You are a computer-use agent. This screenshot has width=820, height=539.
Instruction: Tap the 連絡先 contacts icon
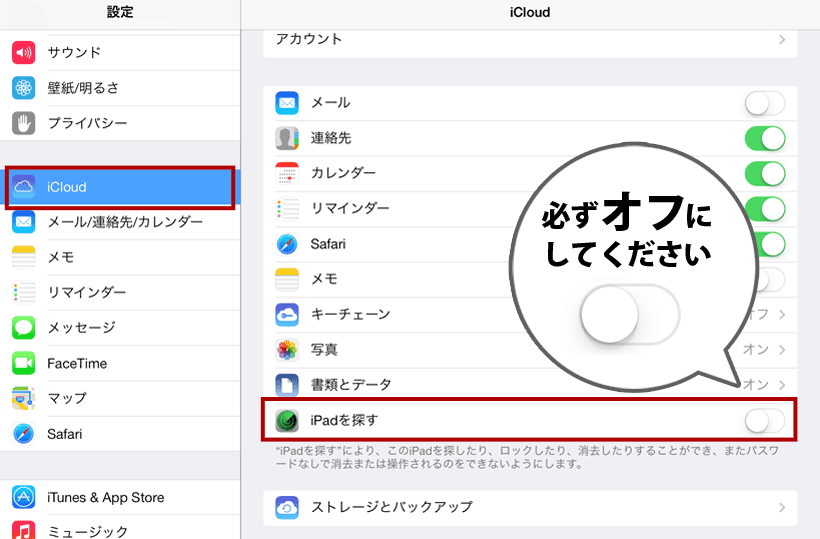pyautogui.click(x=287, y=138)
